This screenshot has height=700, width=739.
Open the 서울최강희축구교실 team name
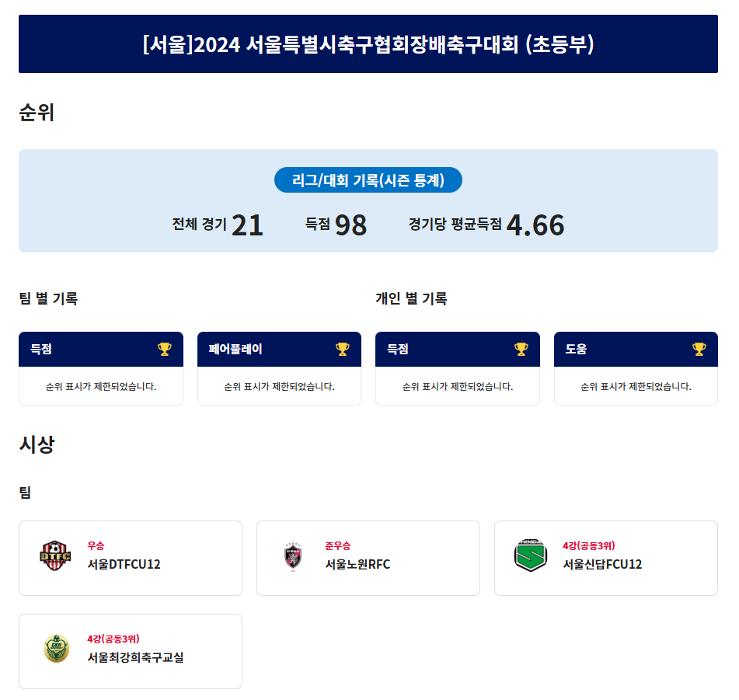tap(136, 657)
